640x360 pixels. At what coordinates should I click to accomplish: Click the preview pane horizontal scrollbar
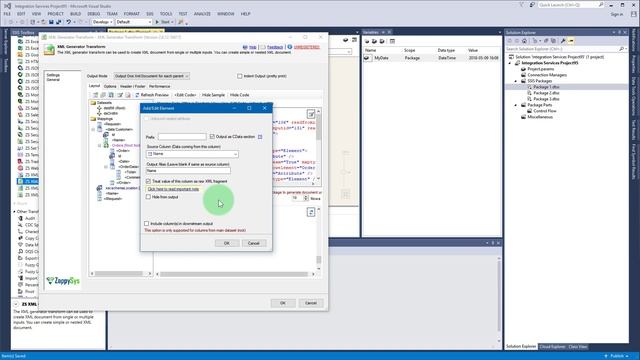pos(235,274)
